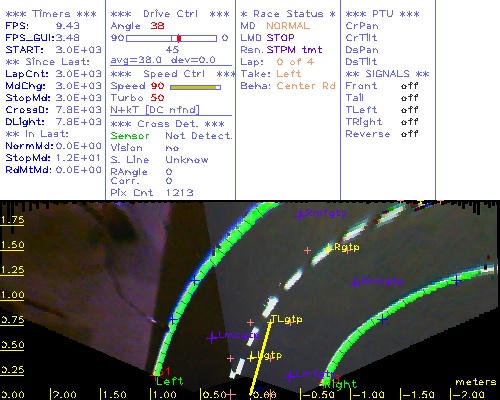
Task: Click the red Angle slider marker
Action: [x=179, y=38]
